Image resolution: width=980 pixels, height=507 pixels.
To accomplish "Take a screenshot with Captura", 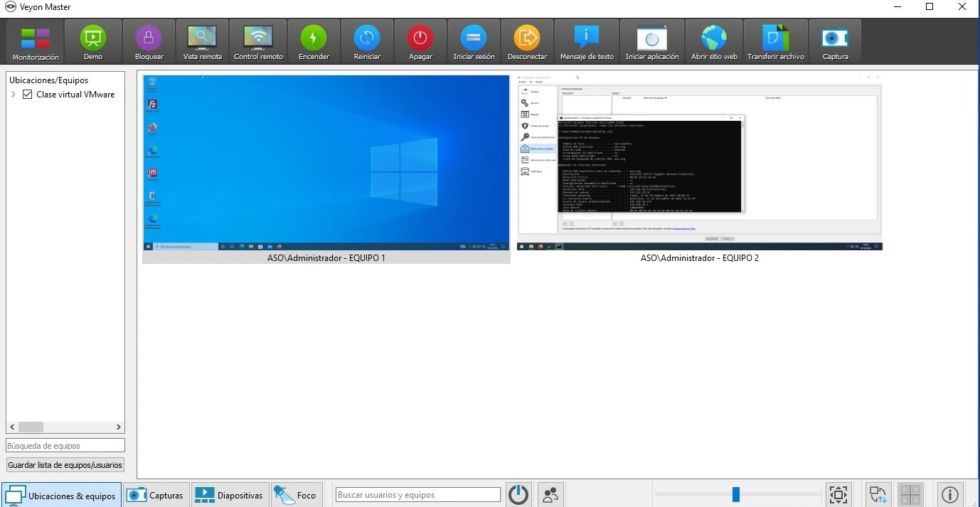I will pos(835,42).
